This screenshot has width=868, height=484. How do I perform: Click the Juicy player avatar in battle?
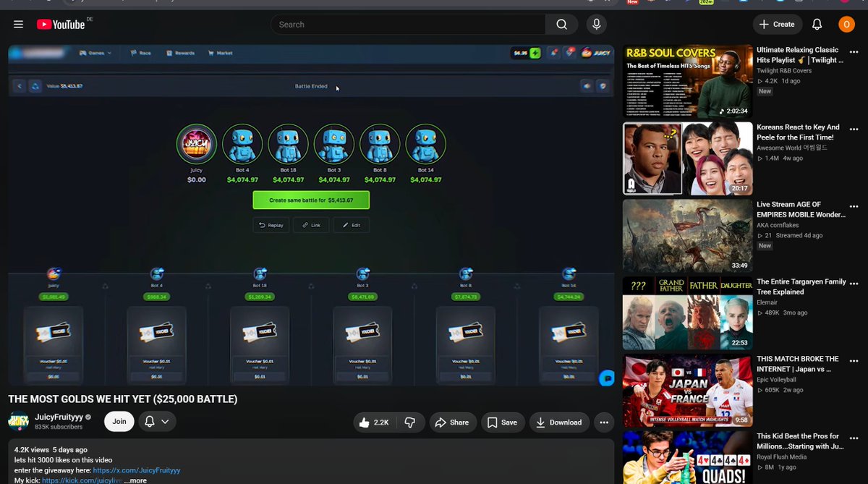click(197, 145)
